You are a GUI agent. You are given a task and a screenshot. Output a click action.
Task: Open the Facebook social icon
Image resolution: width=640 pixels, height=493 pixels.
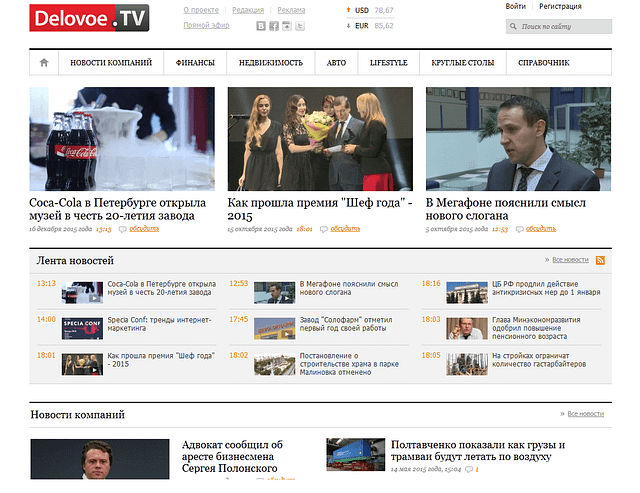tap(274, 26)
